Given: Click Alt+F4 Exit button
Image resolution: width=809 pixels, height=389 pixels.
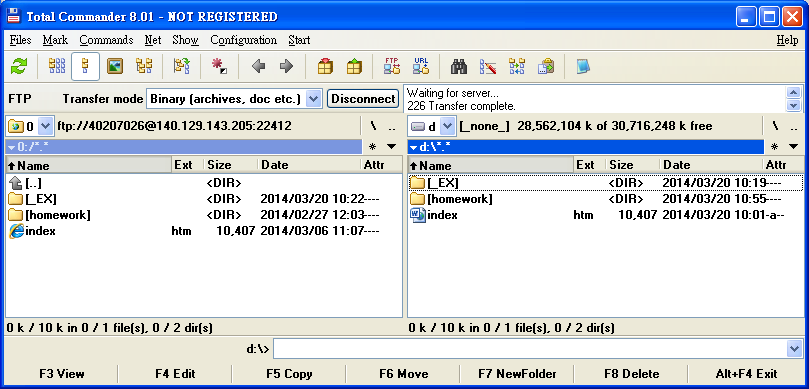Looking at the screenshot, I should 746,374.
